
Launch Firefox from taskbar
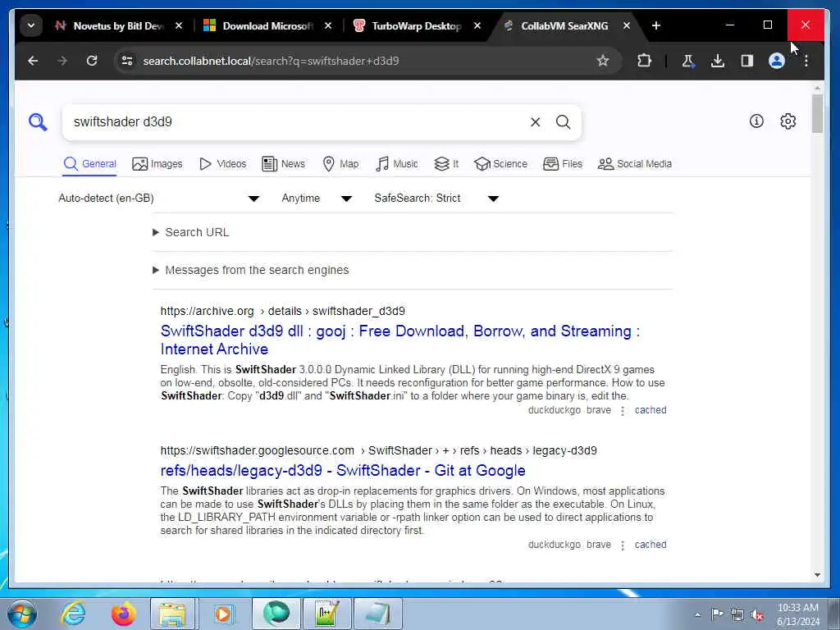123,614
